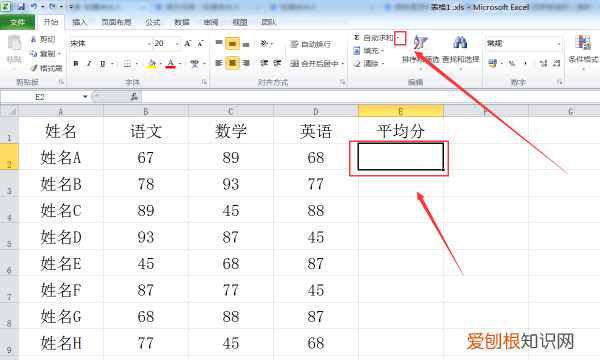This screenshot has width=600, height=360.
Task: Click the Merge and Center icon
Action: click(x=294, y=63)
